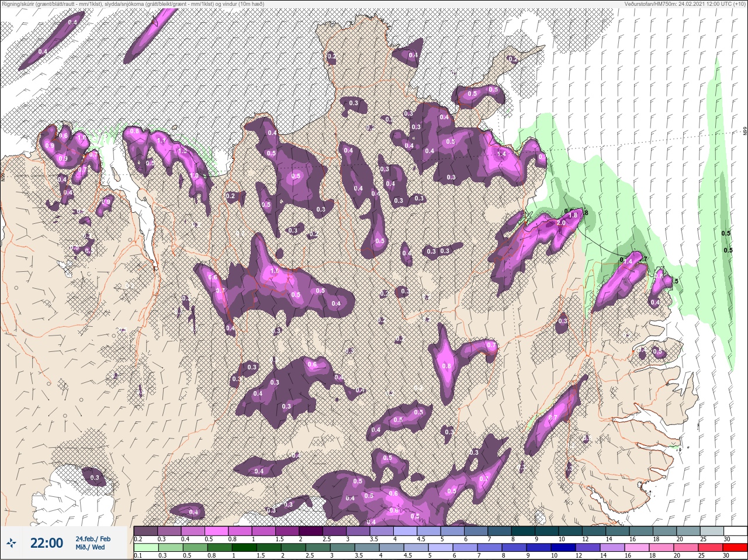Click the 2.0 precipitation value on map
This screenshot has height=560, width=748.
coord(561,223)
